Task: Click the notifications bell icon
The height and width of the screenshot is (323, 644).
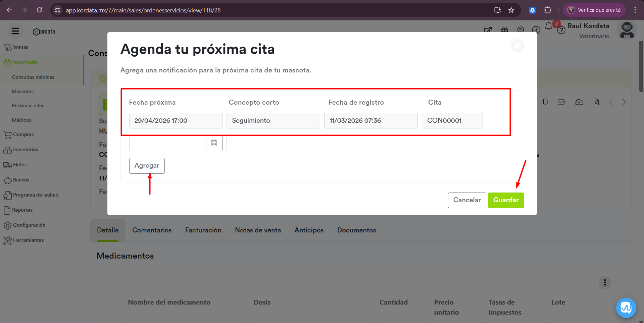Action: [548, 26]
